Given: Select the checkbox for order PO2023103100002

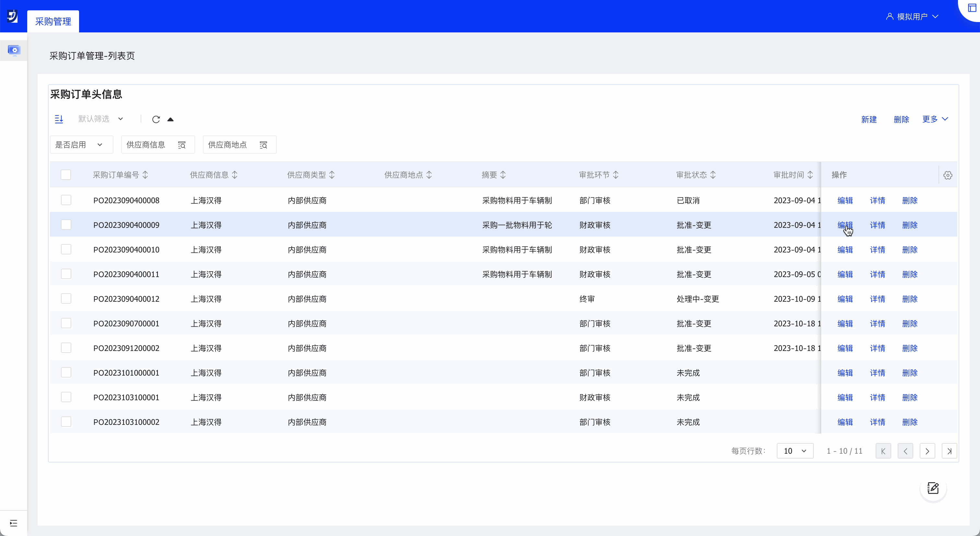Looking at the screenshot, I should [66, 422].
